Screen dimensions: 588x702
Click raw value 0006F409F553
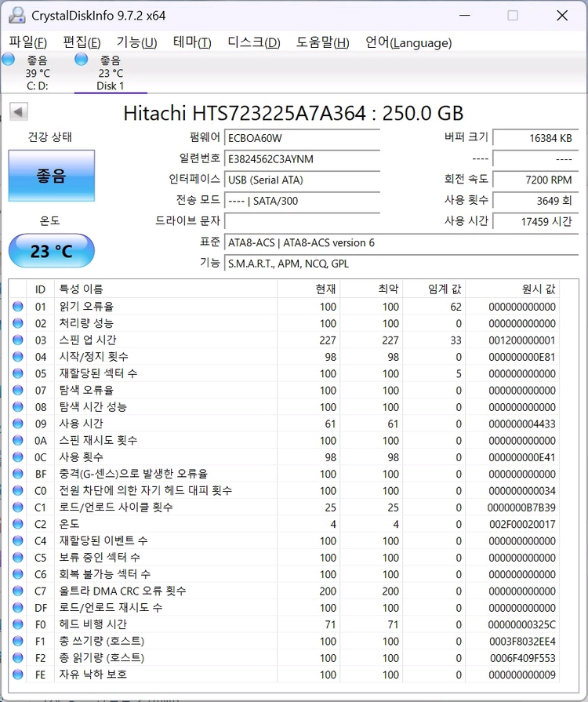(523, 657)
